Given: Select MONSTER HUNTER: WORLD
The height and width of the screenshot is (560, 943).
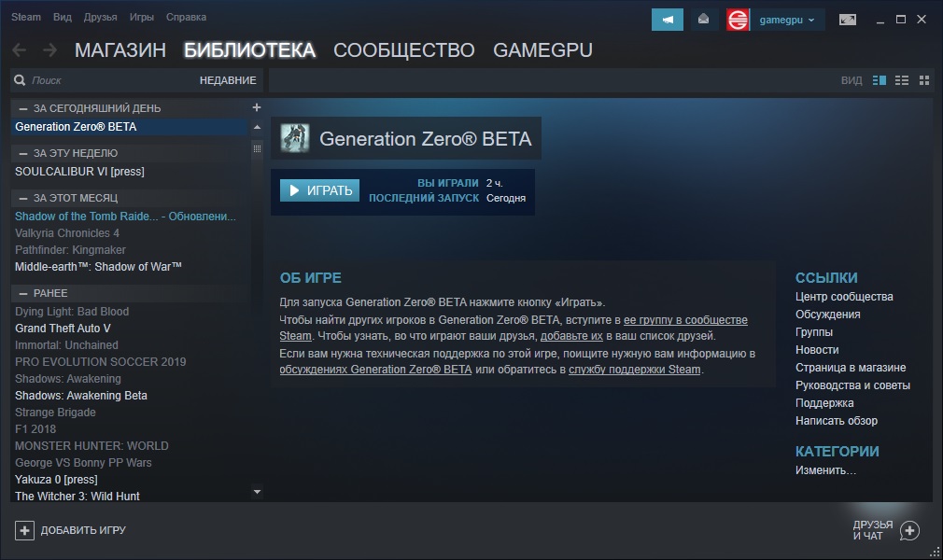Looking at the screenshot, I should coord(129,446).
